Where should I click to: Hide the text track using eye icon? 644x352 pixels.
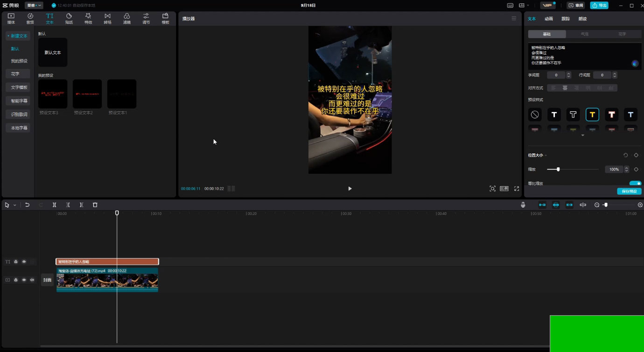coord(24,262)
